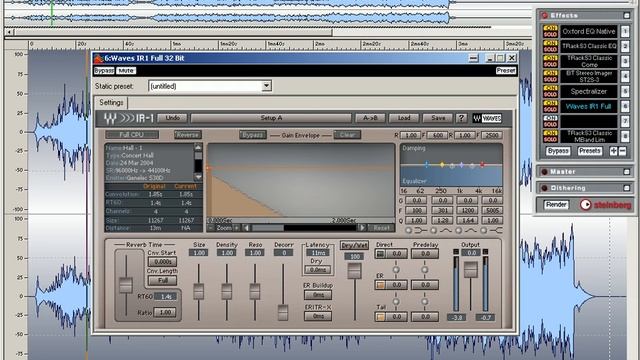Select the Oxford EQ Native effect slot
This screenshot has width=640, height=360.
[589, 31]
